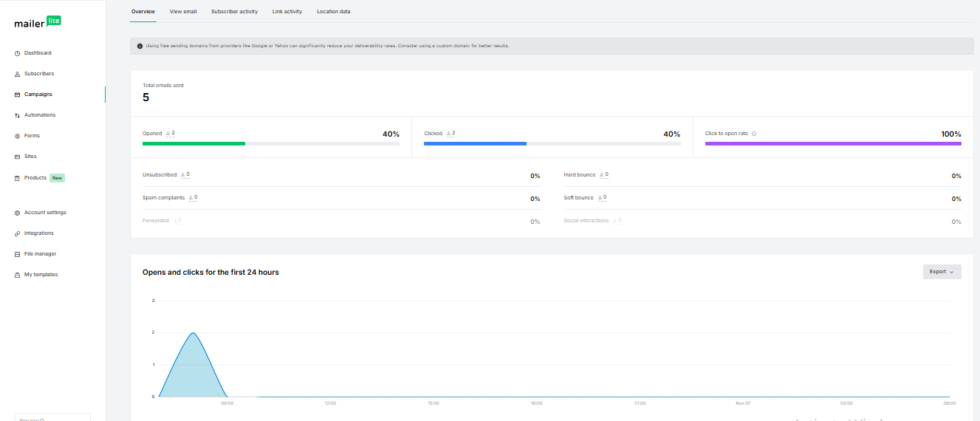This screenshot has height=421, width=980.
Task: Click the My templates icon
Action: (x=17, y=275)
